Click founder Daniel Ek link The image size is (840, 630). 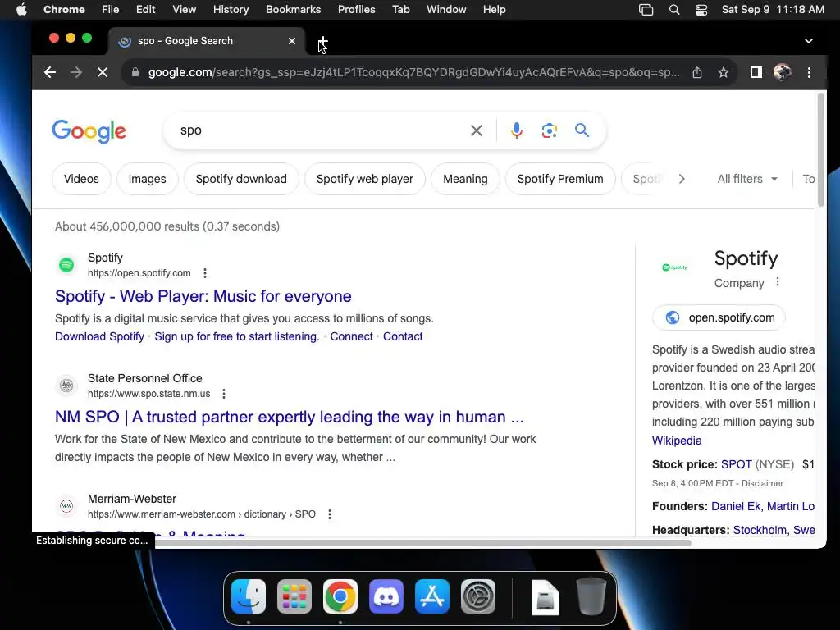point(736,506)
